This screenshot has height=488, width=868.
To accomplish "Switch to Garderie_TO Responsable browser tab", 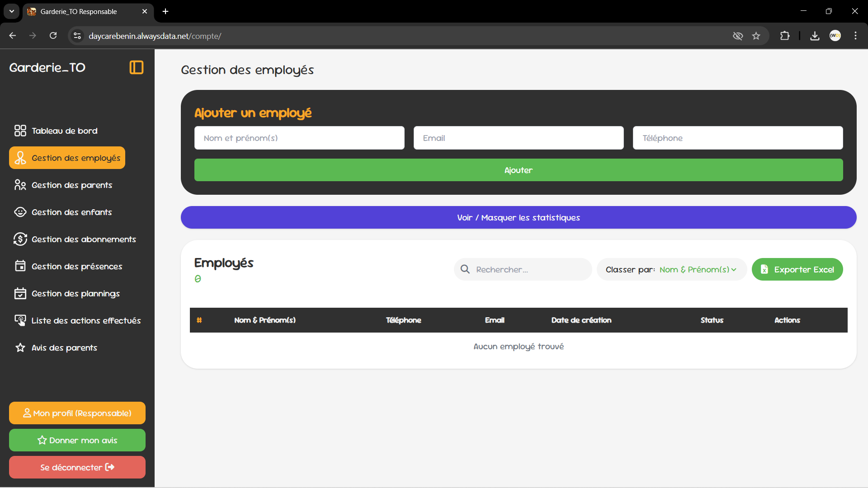I will pyautogui.click(x=79, y=11).
